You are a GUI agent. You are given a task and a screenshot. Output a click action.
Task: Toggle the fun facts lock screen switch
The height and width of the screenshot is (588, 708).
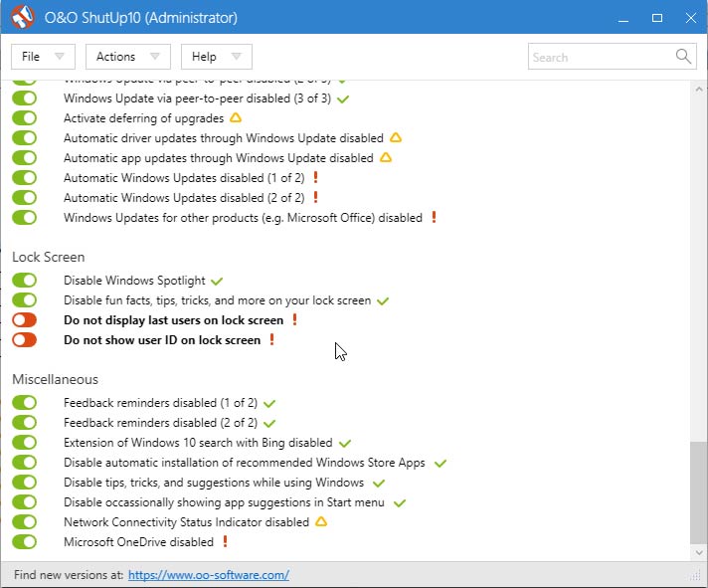click(x=25, y=299)
